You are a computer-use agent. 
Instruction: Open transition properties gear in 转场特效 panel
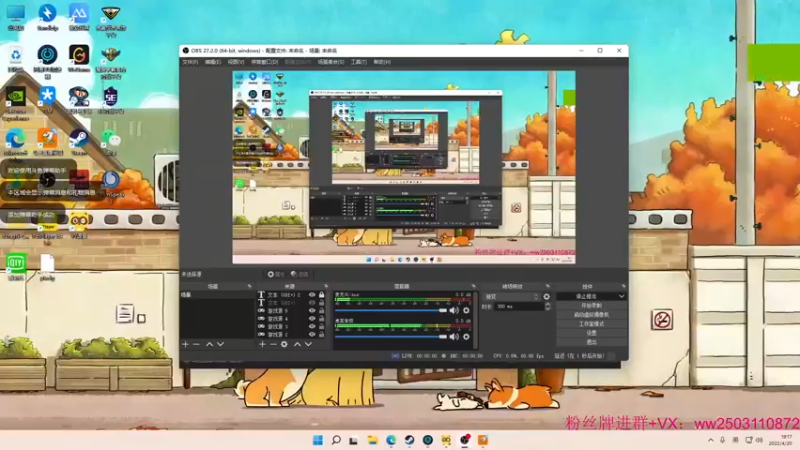click(x=546, y=296)
